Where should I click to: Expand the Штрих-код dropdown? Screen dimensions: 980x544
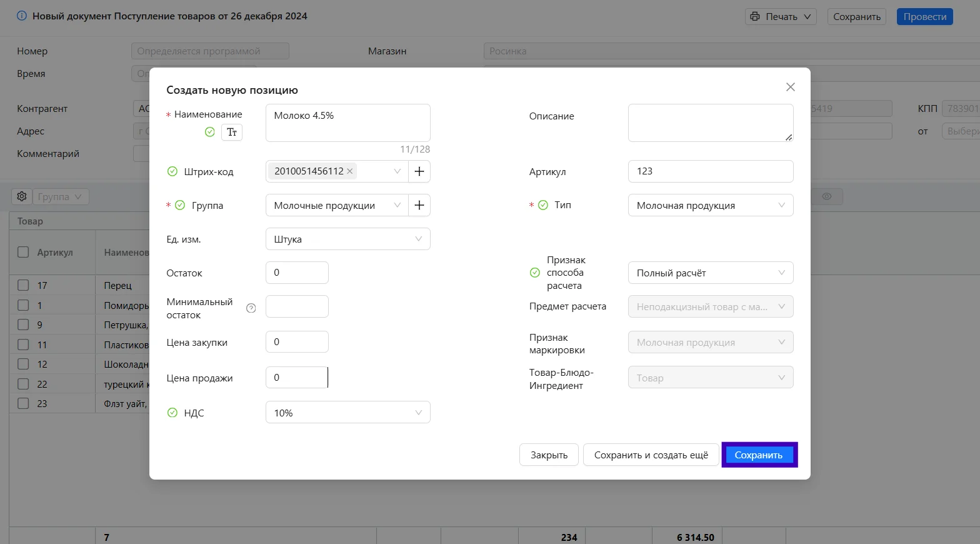pos(397,171)
